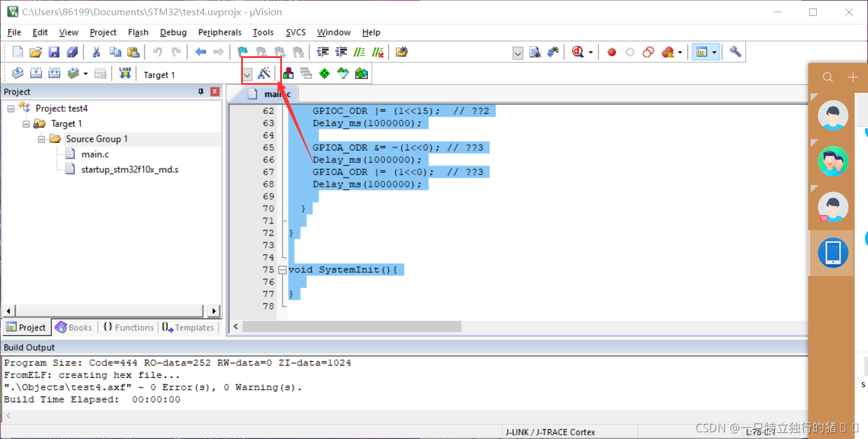Insert a breakpoint with the red dot
Screen dimensions: 868x439
(612, 52)
